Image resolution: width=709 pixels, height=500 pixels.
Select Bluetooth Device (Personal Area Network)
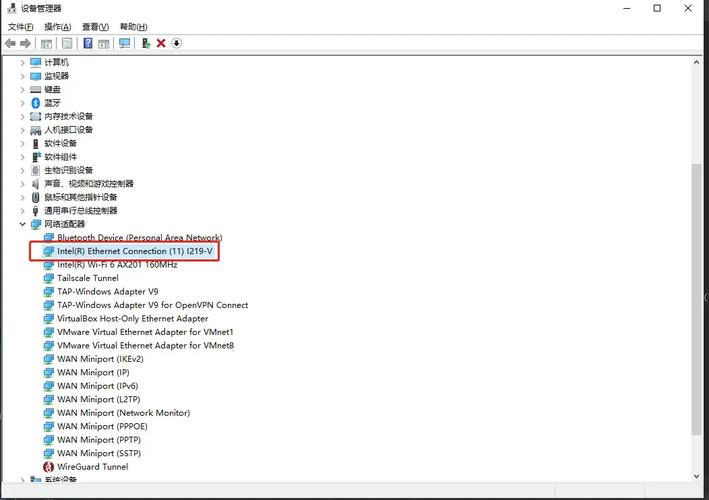(140, 237)
